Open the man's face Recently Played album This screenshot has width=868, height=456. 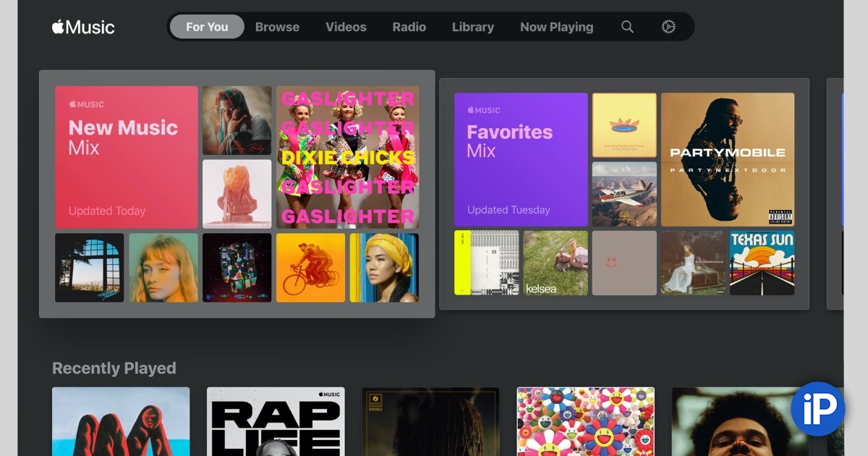741,421
